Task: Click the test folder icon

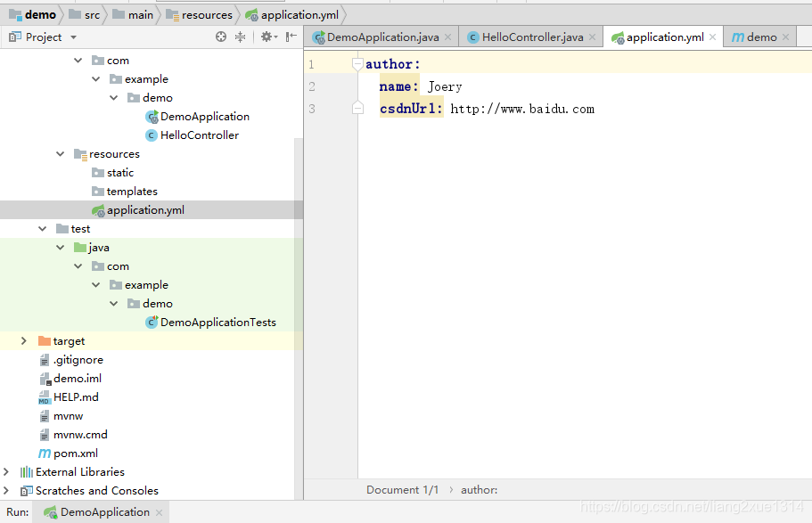Action: [x=62, y=228]
